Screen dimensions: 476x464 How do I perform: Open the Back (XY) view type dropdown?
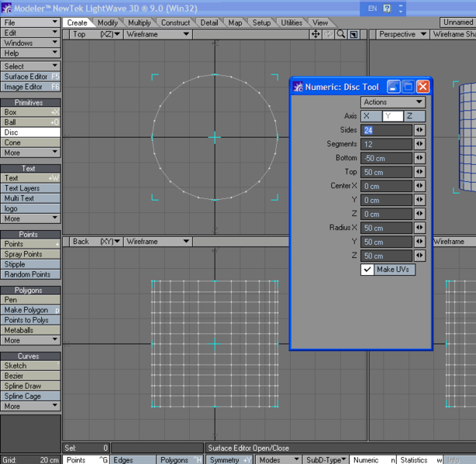[96, 242]
